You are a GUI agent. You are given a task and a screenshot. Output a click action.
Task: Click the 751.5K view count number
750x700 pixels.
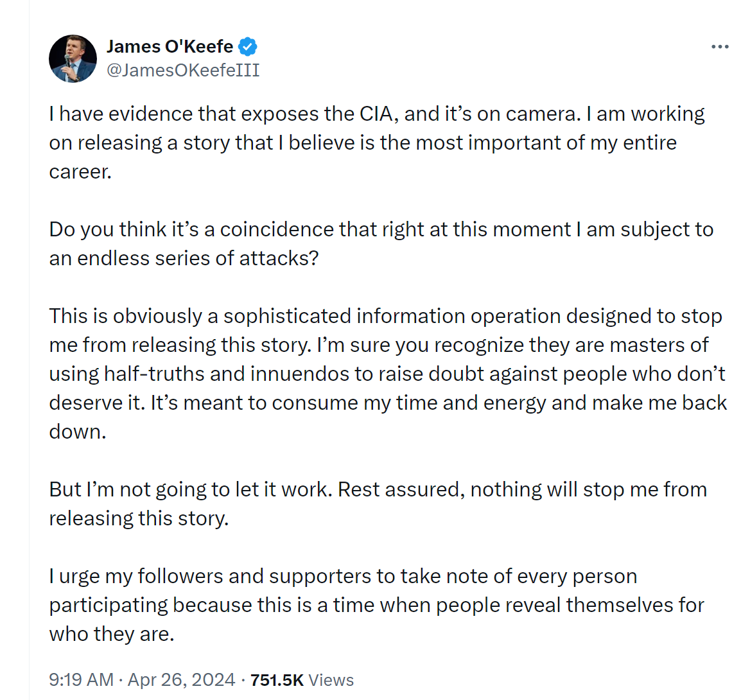(x=277, y=680)
